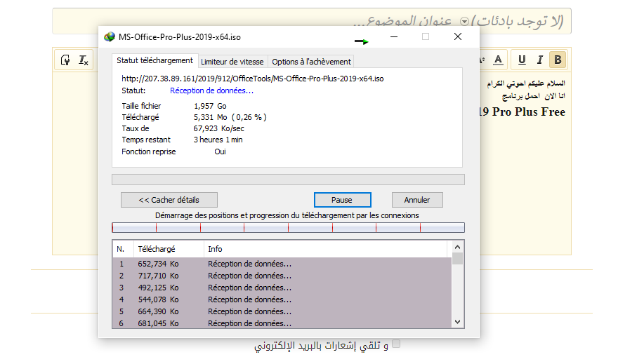
Task: Select connection row 3 with 492,125 Ko
Action: tap(282, 288)
